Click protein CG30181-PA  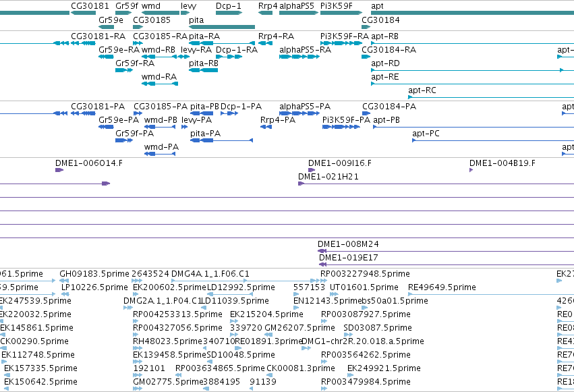coord(98,107)
